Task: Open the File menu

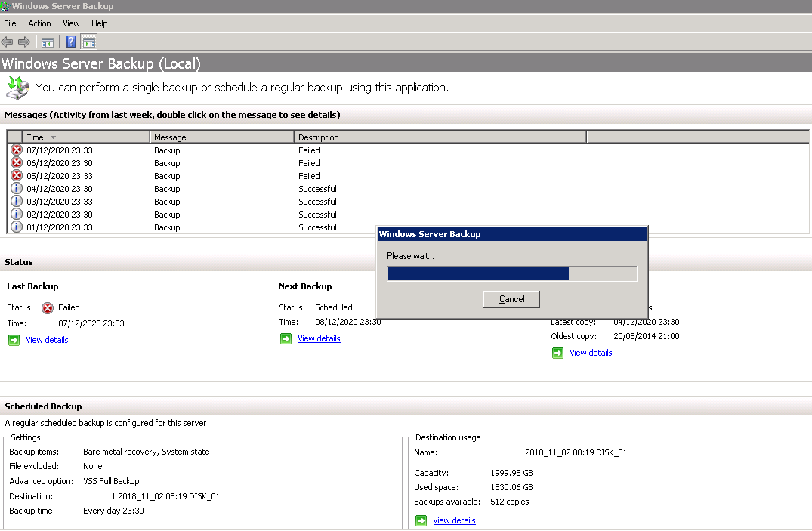Action: click(10, 24)
